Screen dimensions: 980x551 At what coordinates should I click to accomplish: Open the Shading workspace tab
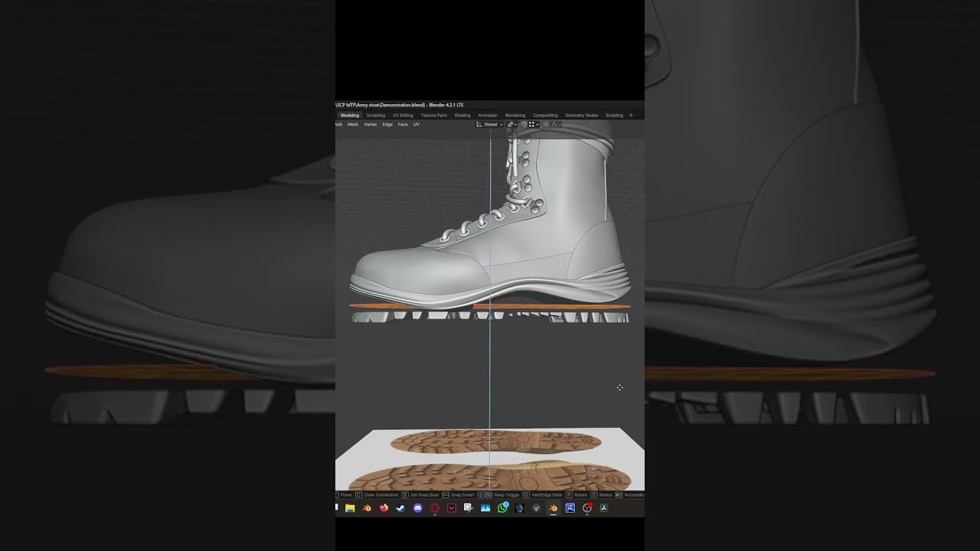tap(462, 116)
